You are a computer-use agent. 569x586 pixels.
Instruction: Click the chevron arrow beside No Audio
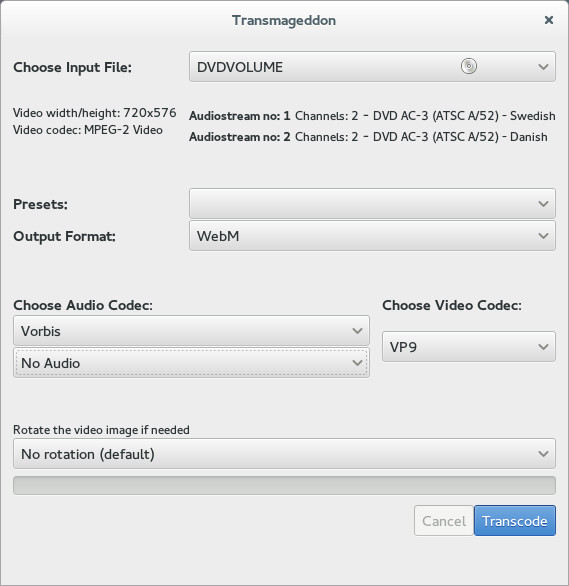pos(357,363)
